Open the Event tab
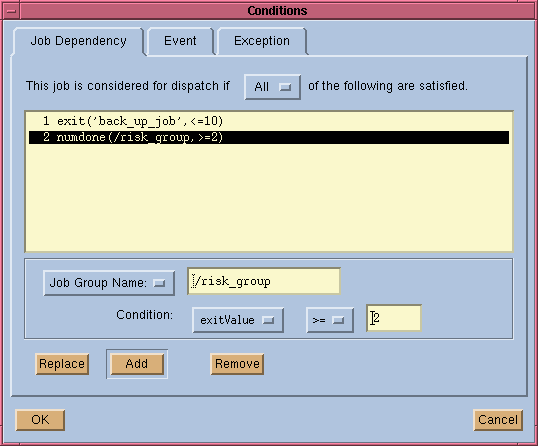Viewport: 538px width, 446px height. 180,41
